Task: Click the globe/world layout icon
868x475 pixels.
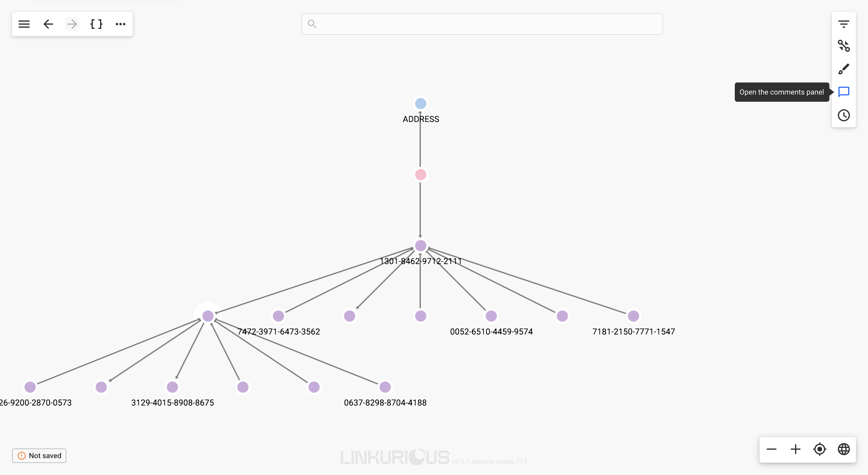Action: point(844,449)
